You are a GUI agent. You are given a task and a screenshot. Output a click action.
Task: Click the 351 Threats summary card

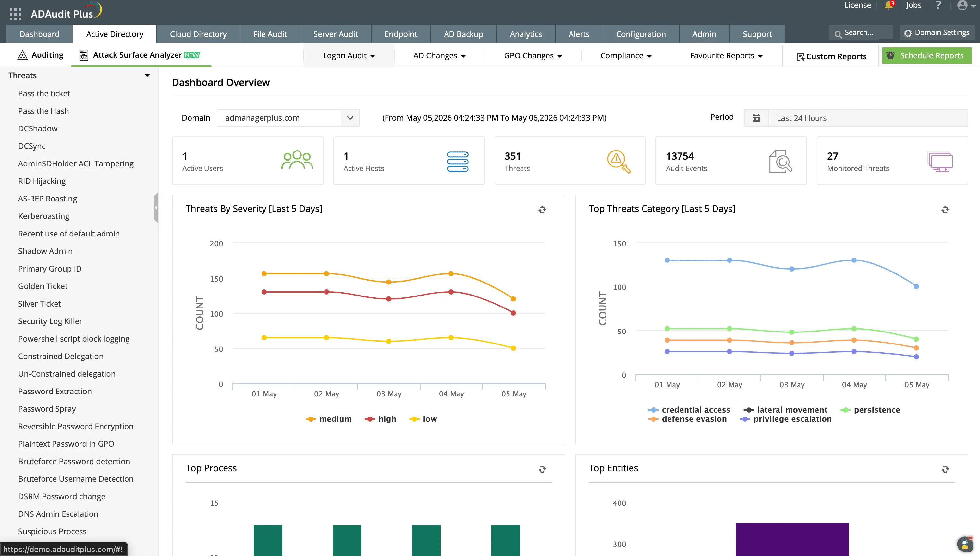click(570, 161)
